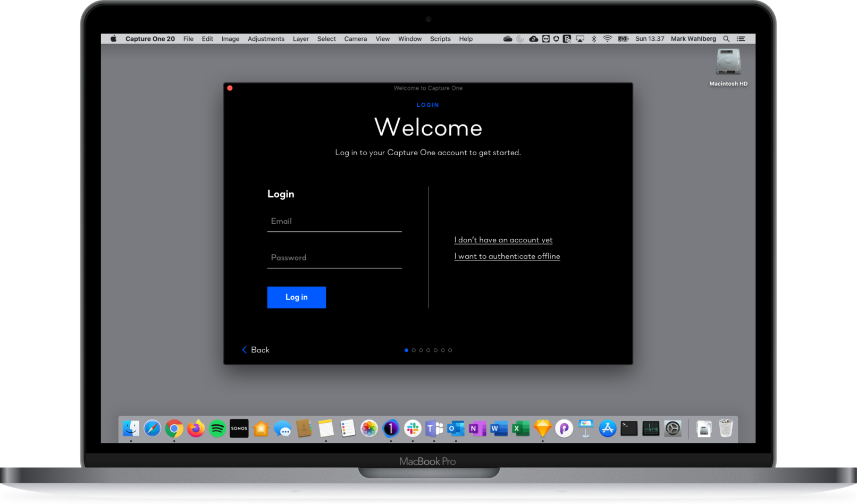The image size is (857, 504).
Task: Open the Macintosh HD desktop drive
Action: click(728, 62)
